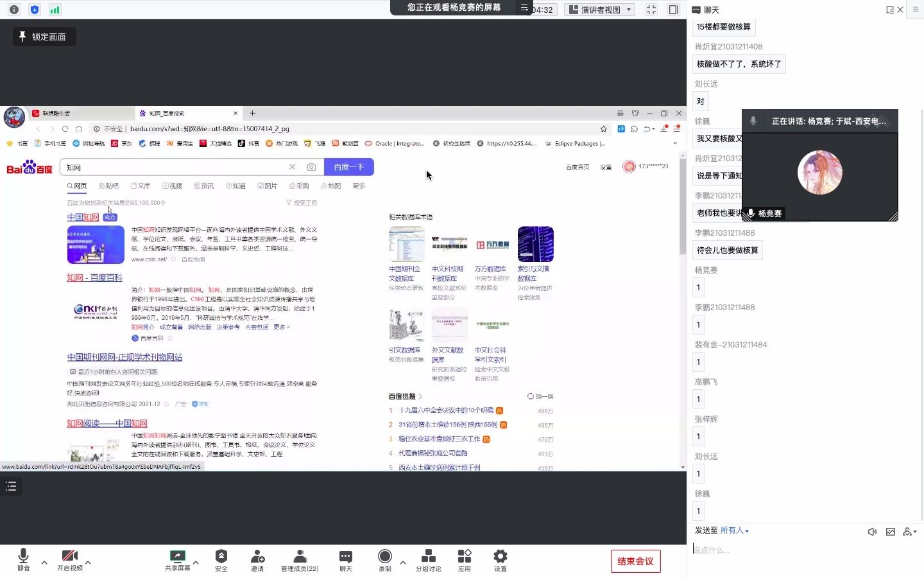Click the browser reload icon
Image resolution: width=924 pixels, height=578 pixels.
[x=65, y=128]
